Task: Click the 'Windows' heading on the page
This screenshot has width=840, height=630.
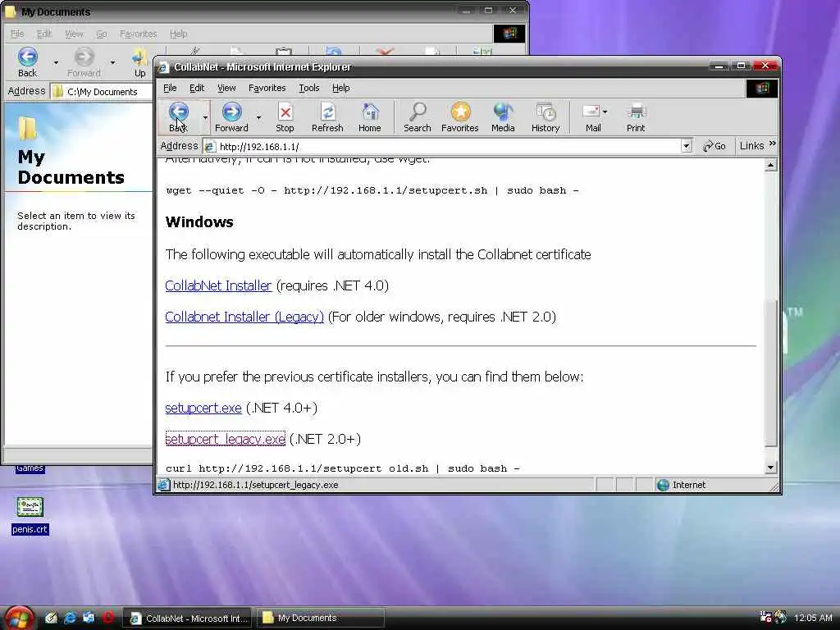Action: click(199, 221)
